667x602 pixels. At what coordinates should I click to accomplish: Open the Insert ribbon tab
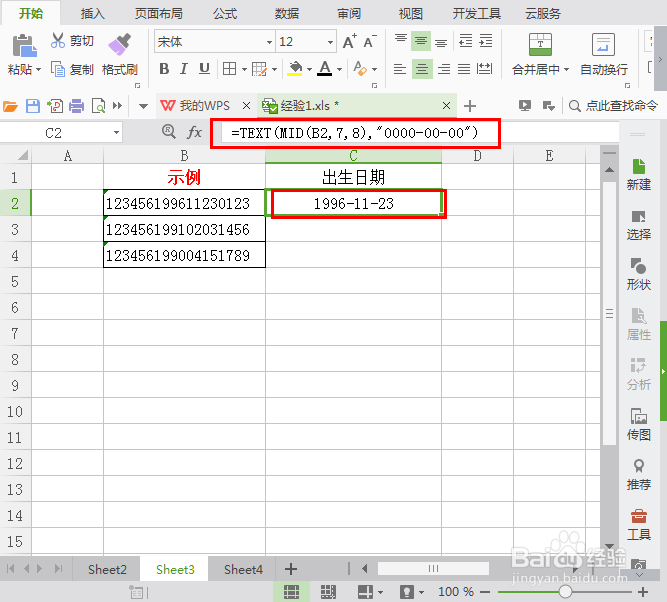(92, 14)
